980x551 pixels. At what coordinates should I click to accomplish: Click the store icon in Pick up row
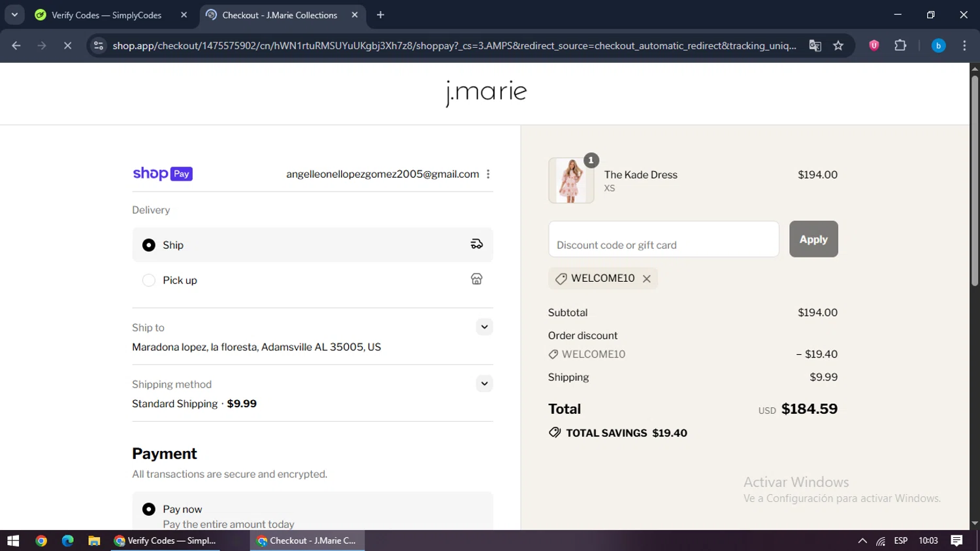477,279
